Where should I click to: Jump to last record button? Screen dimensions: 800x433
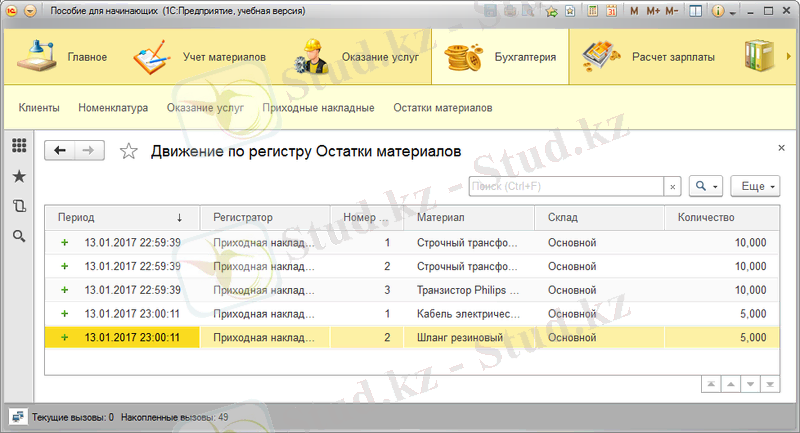(x=770, y=384)
